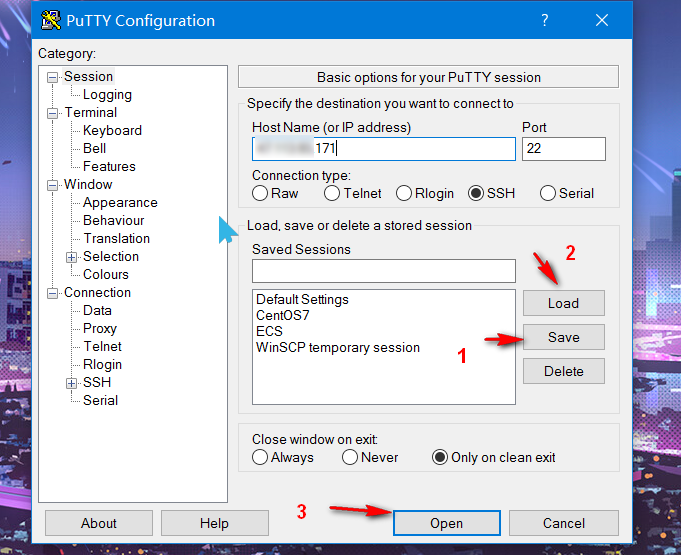Open the Bell settings category
Image resolution: width=681 pixels, height=555 pixels.
(x=94, y=149)
